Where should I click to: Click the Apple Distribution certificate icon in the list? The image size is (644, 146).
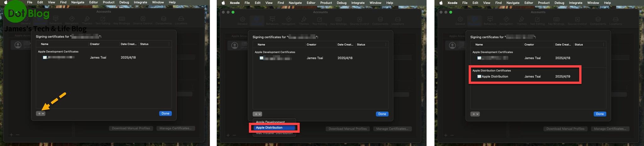(479, 77)
